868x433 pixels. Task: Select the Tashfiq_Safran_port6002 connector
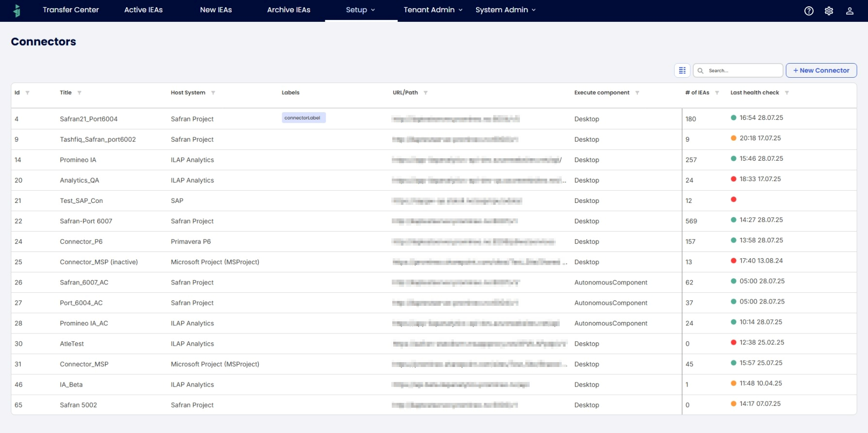coord(98,139)
